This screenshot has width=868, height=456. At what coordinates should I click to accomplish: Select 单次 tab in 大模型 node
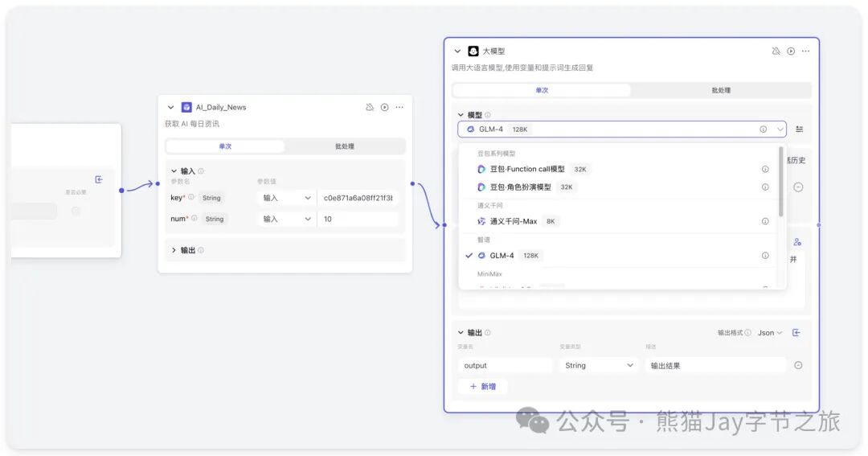542,90
